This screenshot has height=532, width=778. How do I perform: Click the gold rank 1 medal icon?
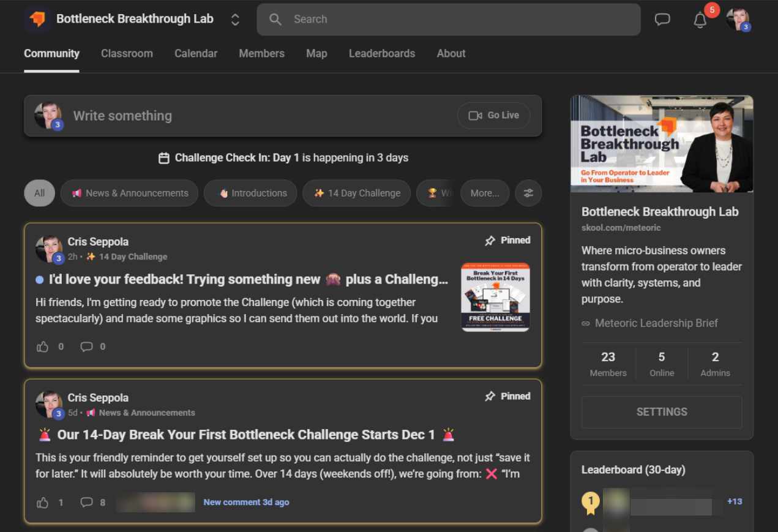click(x=590, y=503)
